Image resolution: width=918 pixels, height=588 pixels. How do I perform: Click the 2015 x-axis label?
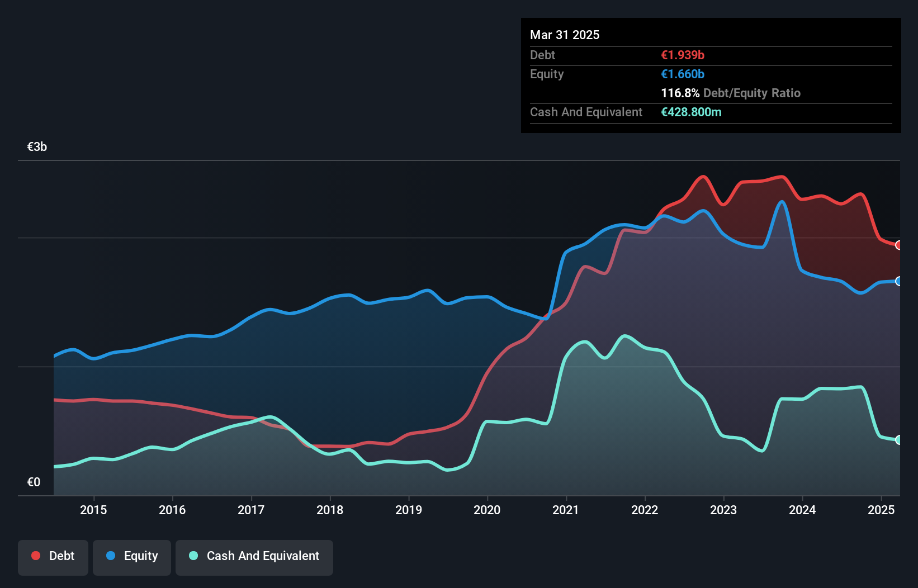[x=93, y=510]
